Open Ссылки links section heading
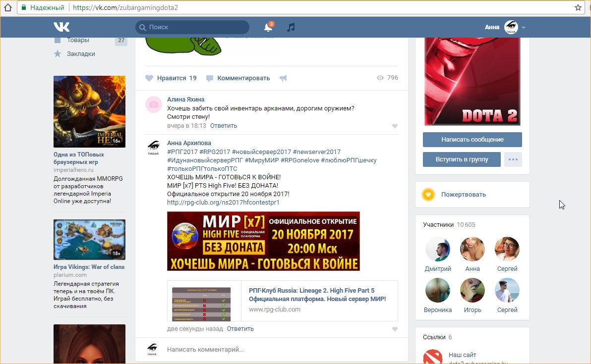 [434, 337]
